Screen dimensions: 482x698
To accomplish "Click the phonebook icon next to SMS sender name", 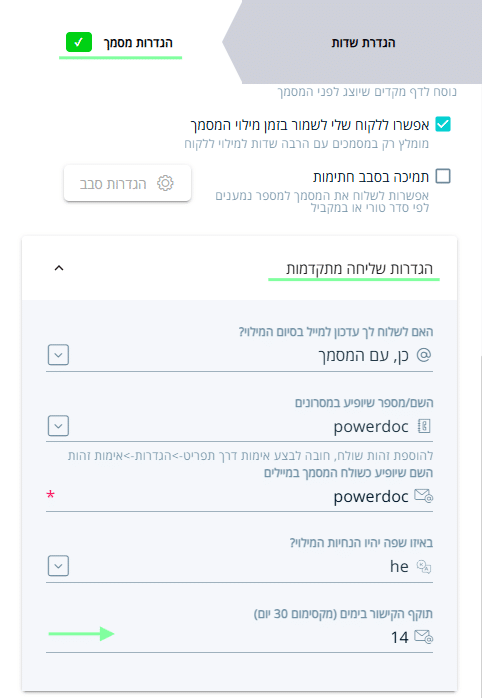I will 424,426.
